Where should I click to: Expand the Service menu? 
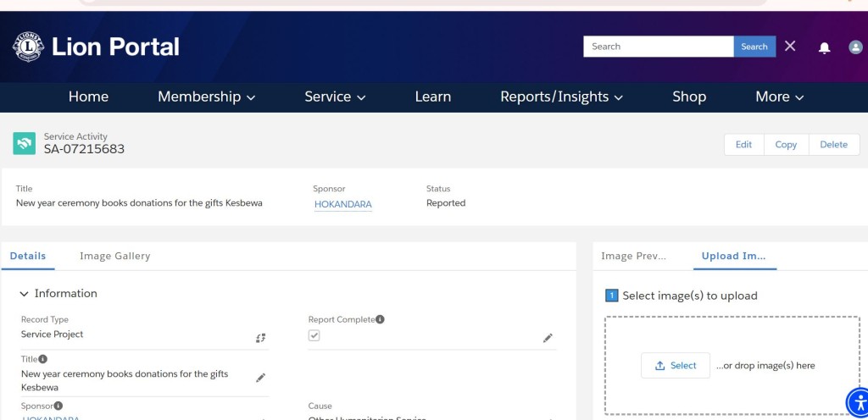(x=335, y=97)
